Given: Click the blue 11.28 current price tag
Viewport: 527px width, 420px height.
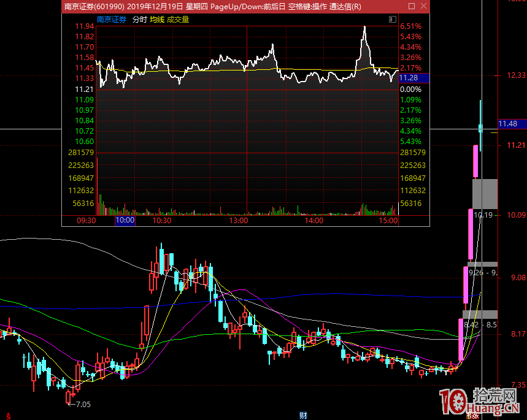Looking at the screenshot, I should click(x=414, y=78).
